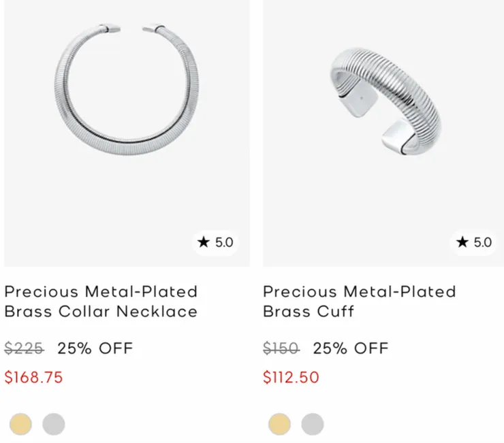Click the crossed-out $150 original price
The height and width of the screenshot is (443, 504).
coord(281,348)
